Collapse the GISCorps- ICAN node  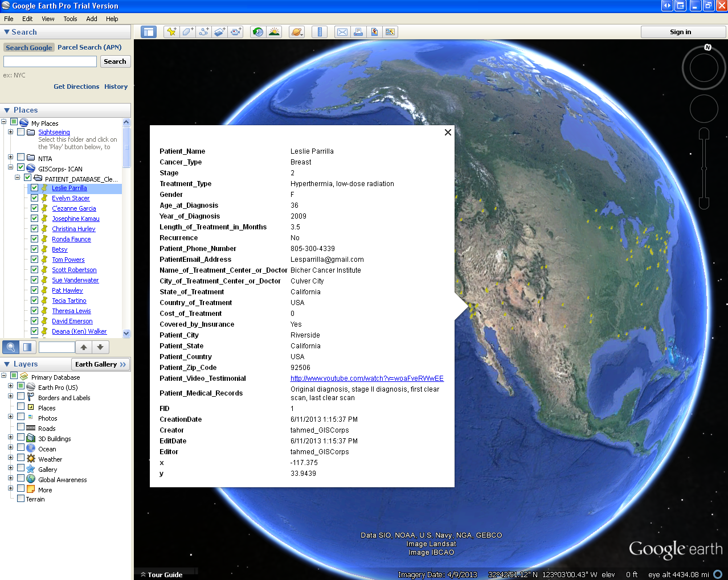(x=10, y=167)
